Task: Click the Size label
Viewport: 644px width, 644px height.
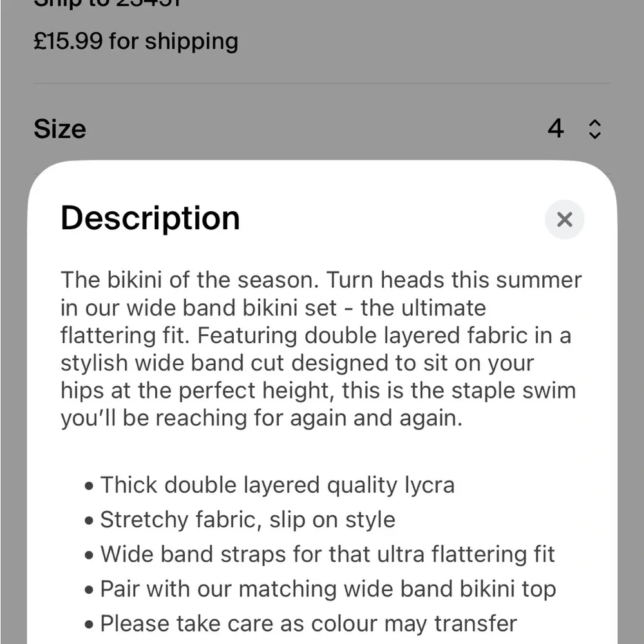Action: coord(60,129)
